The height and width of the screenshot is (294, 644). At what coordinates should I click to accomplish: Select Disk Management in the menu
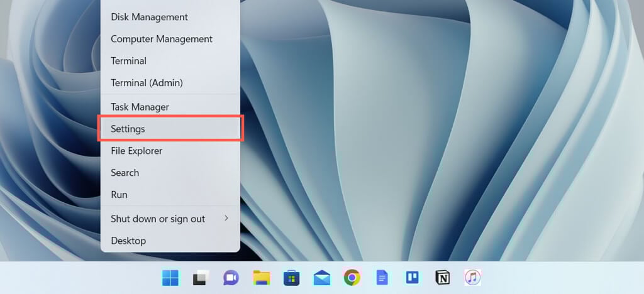click(x=149, y=17)
